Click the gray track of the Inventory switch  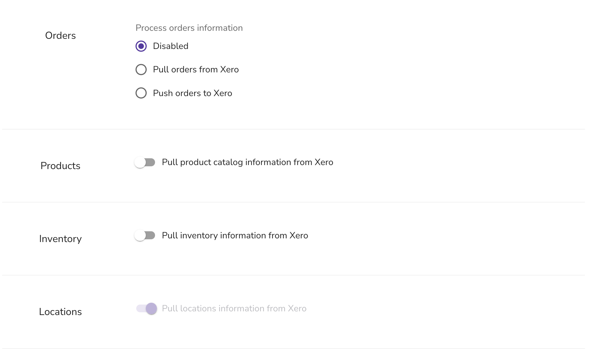point(150,236)
